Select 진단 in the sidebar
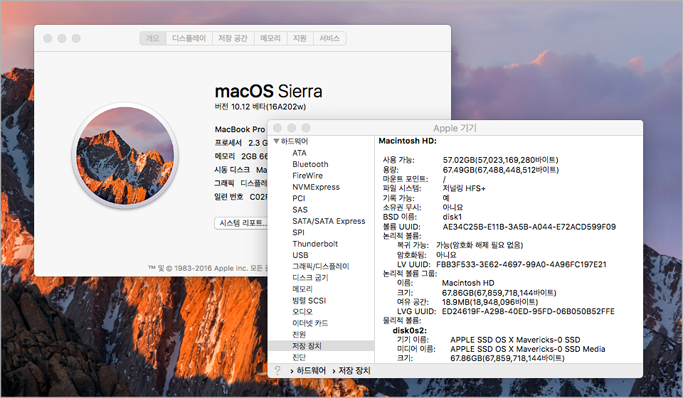The image size is (683, 398). pos(299,357)
